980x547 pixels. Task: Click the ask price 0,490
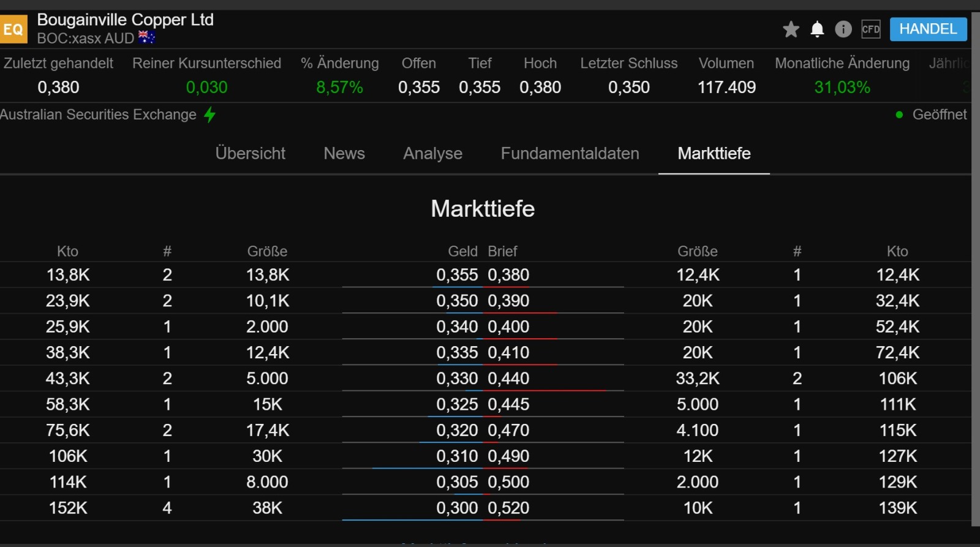tap(508, 456)
